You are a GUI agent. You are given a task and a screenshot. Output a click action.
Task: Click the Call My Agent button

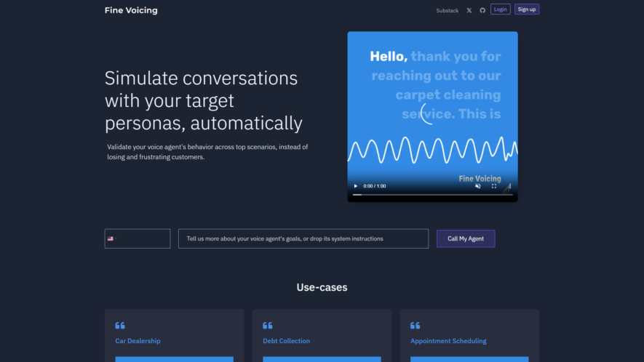[x=465, y=238]
